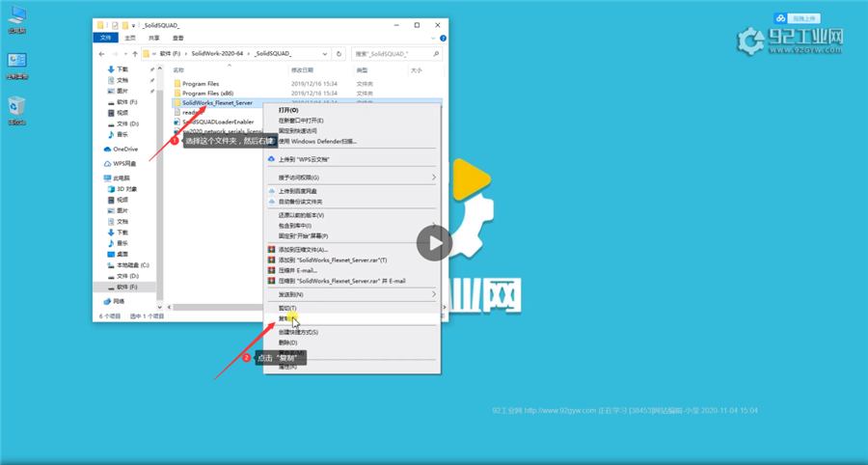
Task: Click New folder icon in title bar
Action: [x=125, y=25]
